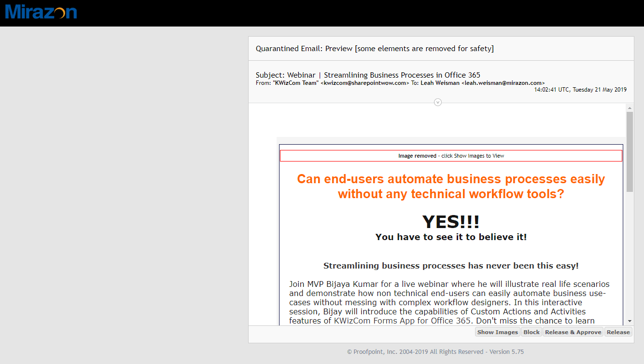Screen dimensions: 644x364
Task: Click 'Streamlining business processes has never been this easy!'
Action: [x=451, y=266]
